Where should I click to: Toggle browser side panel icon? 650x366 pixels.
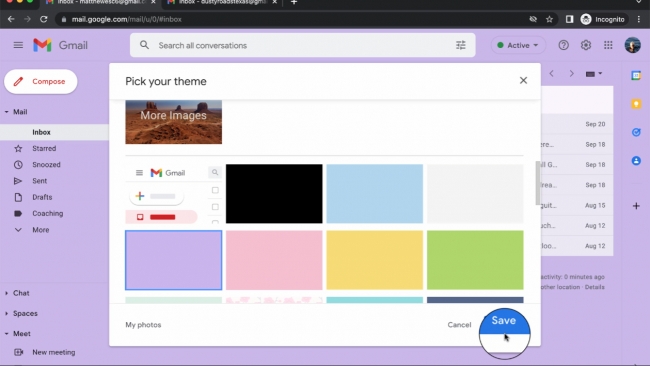[569, 19]
